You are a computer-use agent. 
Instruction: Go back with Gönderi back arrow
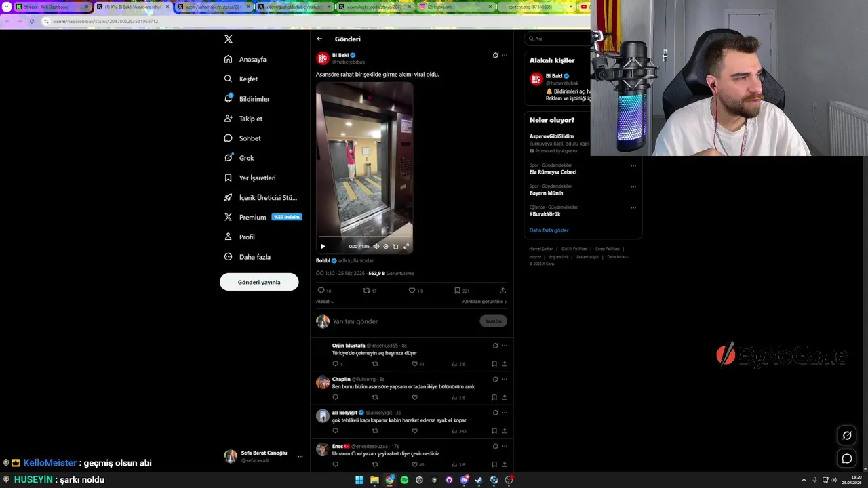[x=319, y=39]
